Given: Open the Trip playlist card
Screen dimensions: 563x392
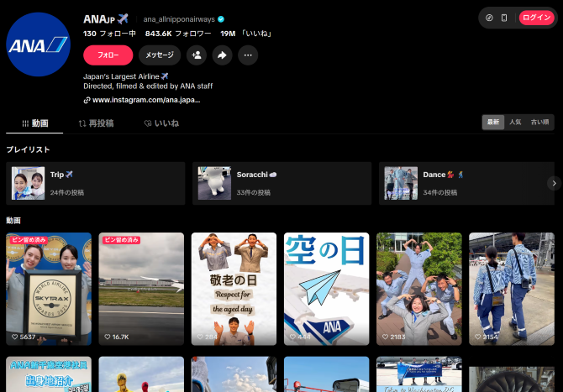Looking at the screenshot, I should pyautogui.click(x=96, y=183).
